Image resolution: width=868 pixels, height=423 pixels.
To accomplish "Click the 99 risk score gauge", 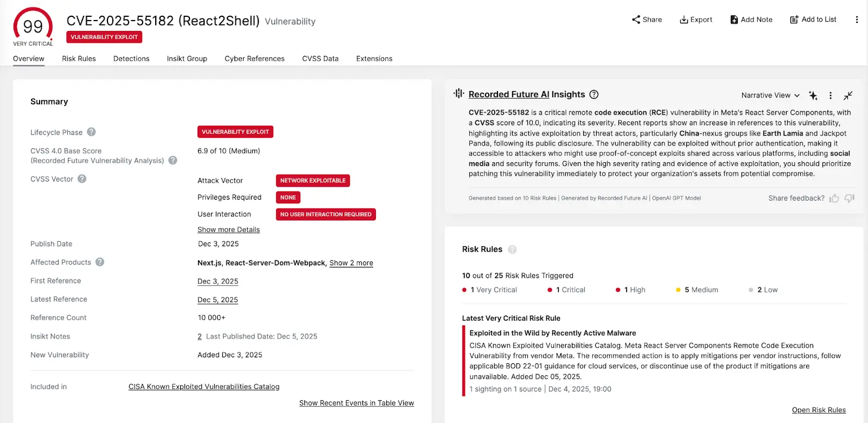I will tap(33, 26).
